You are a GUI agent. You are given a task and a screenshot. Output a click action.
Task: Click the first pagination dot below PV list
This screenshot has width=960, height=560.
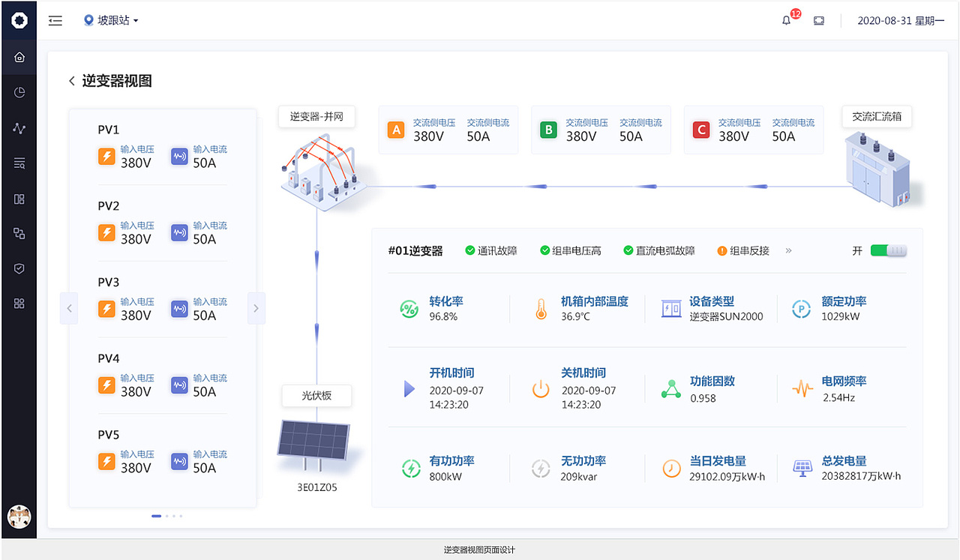coord(156,516)
